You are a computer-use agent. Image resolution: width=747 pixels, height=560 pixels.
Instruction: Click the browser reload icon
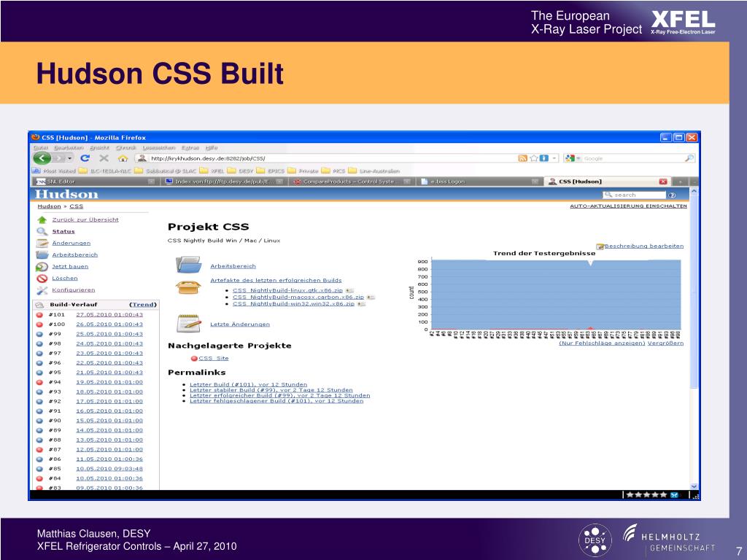coord(85,158)
